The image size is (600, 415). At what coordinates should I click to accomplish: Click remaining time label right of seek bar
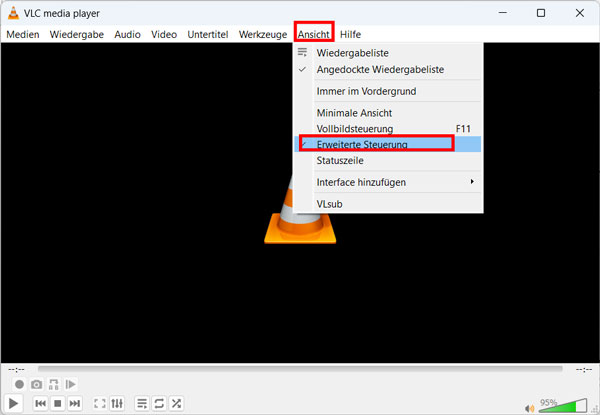pos(584,369)
